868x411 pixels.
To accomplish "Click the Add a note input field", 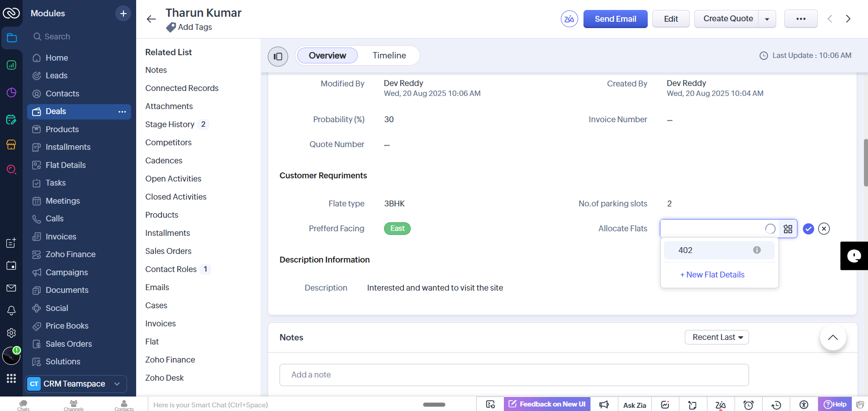I will 514,375.
